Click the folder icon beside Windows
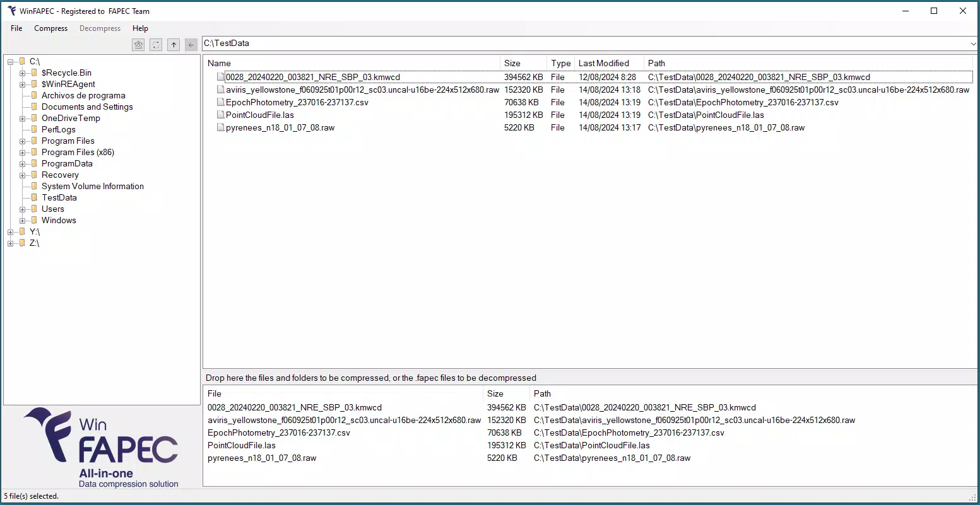Image resolution: width=980 pixels, height=505 pixels. point(35,220)
